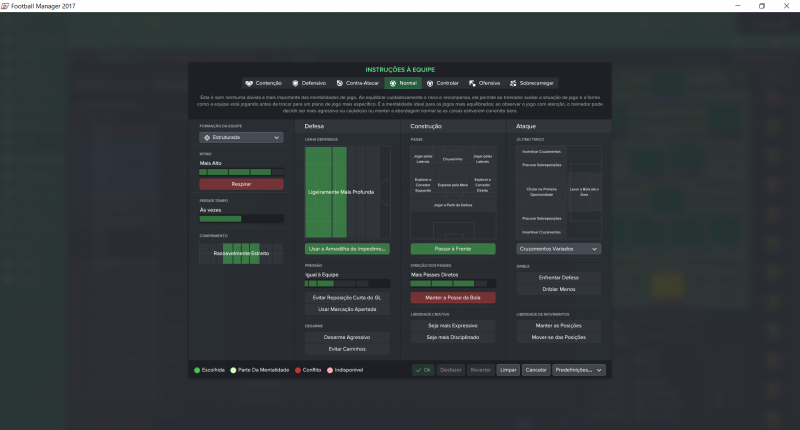Click the Football Manager 2017 title icon
This screenshot has height=430, width=800.
(6, 6)
